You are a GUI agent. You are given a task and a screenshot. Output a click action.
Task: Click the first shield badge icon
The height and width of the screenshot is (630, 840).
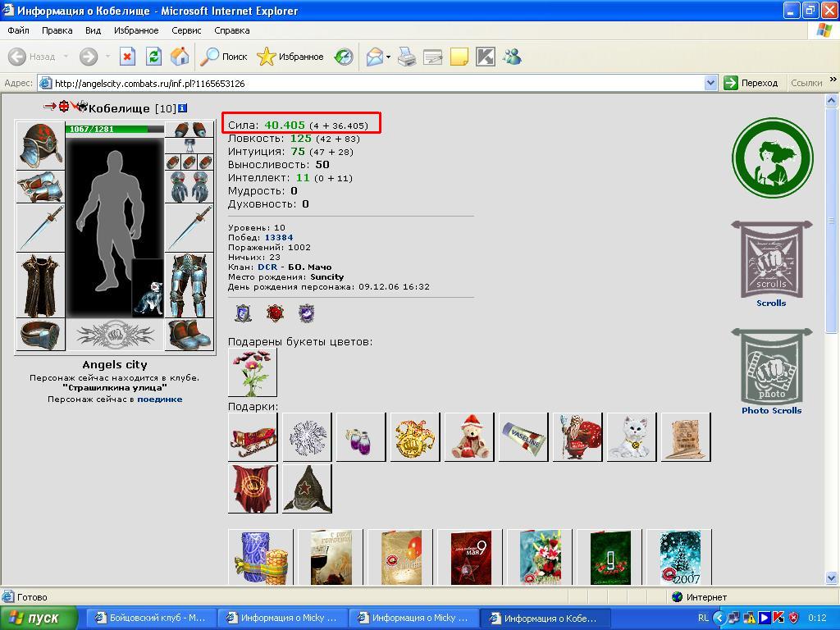[x=243, y=313]
